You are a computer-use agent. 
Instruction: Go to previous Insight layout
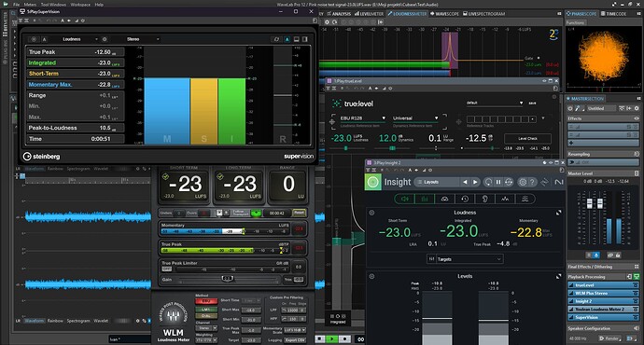tap(465, 182)
